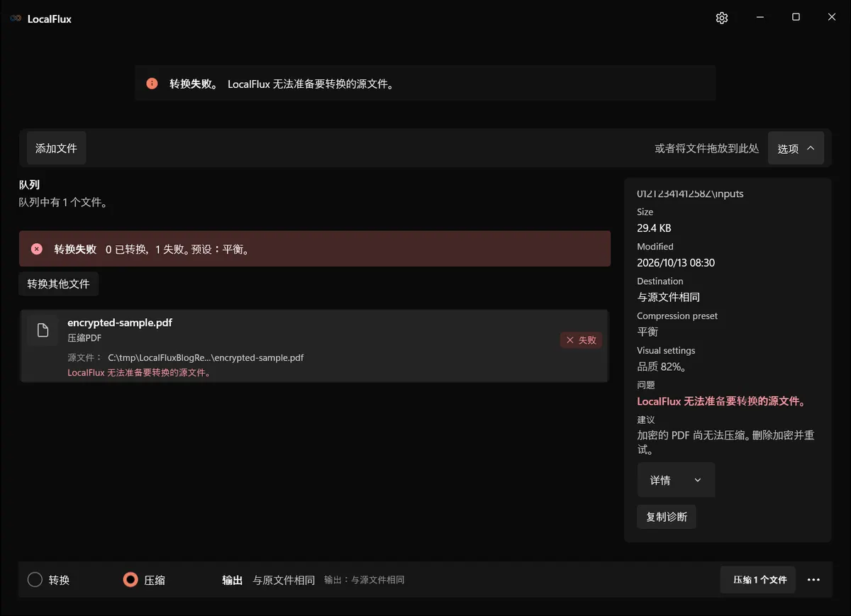Click the 输出 label in the bottom bar
Viewport: 851px width, 616px height.
click(x=233, y=580)
